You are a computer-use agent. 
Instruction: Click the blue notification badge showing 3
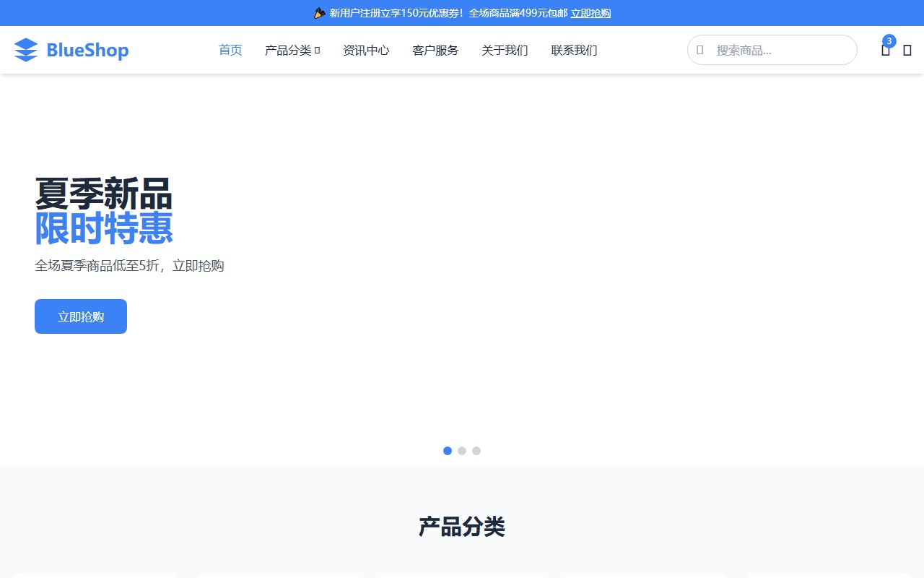tap(889, 40)
